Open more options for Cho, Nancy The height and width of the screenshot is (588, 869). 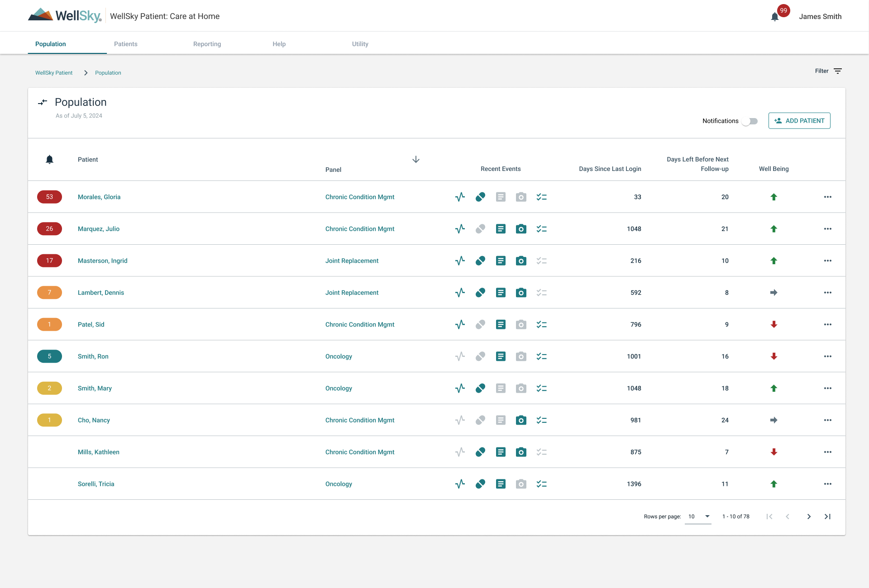pyautogui.click(x=828, y=420)
